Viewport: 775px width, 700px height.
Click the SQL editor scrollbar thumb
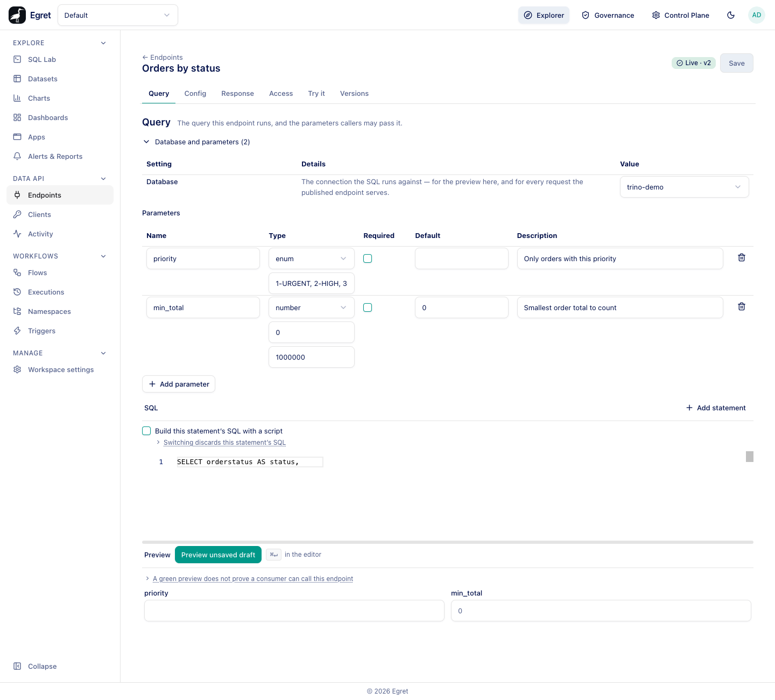pos(750,457)
